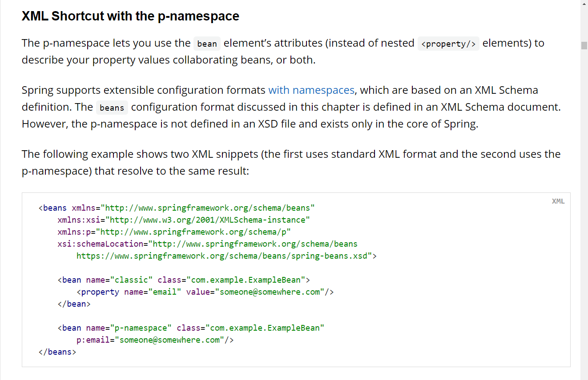
Task: Click the xmlns:p schema/p URL string
Action: point(193,232)
